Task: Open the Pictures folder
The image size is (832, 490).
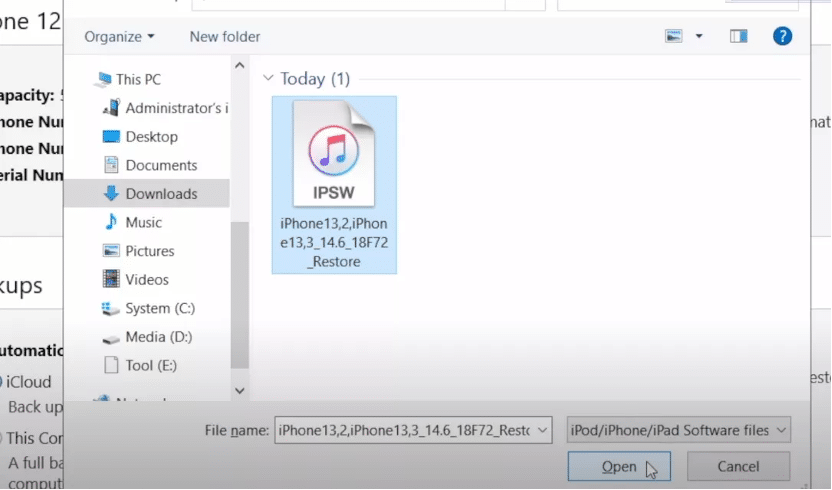Action: [150, 251]
